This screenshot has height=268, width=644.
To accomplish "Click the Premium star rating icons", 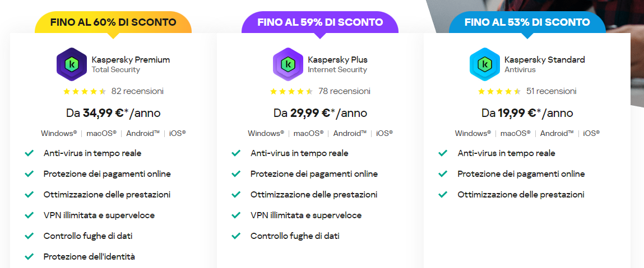I will click(x=85, y=91).
